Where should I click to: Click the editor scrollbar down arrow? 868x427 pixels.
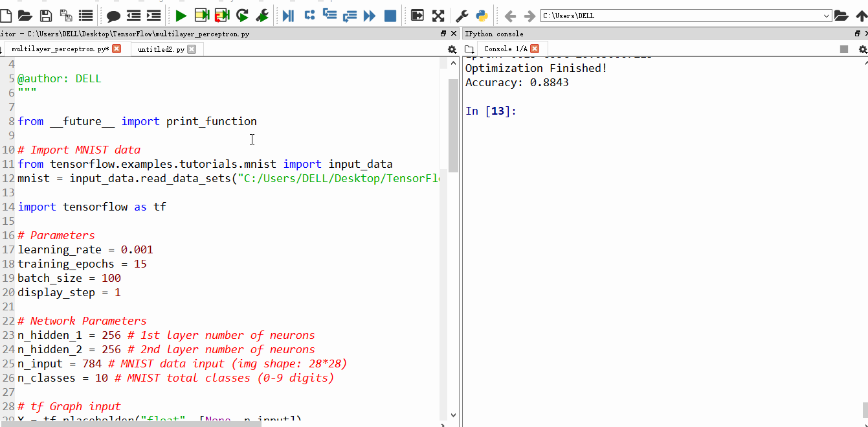[453, 415]
